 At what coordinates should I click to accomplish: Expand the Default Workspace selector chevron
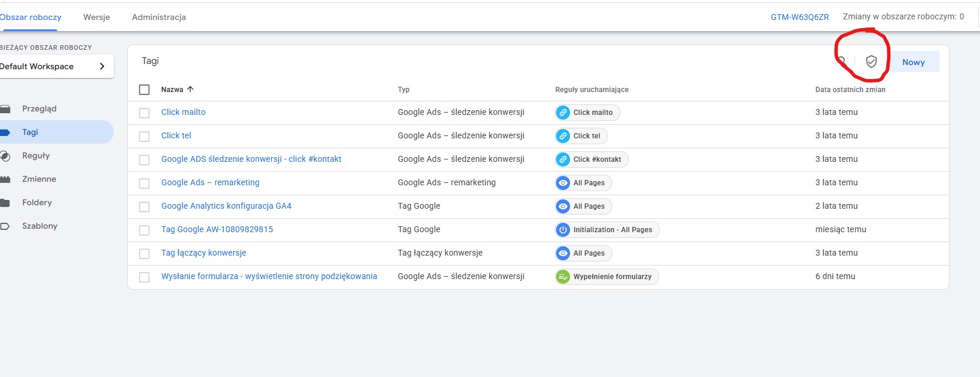(102, 66)
